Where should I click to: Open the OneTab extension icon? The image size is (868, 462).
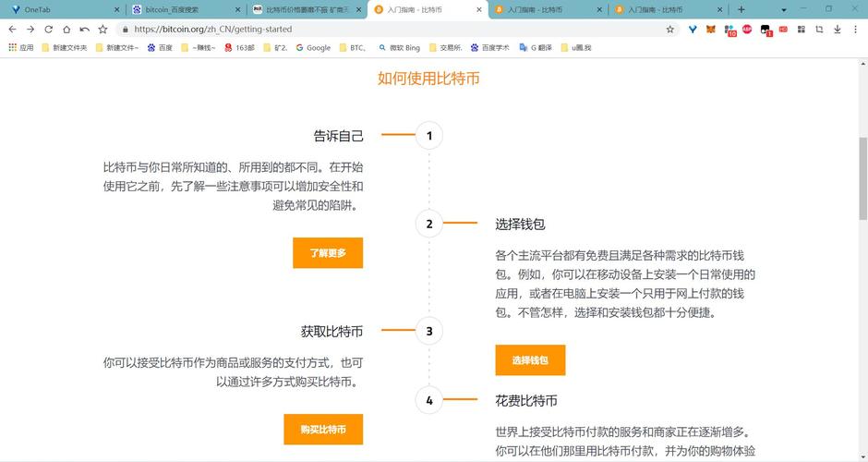pyautogui.click(x=693, y=30)
